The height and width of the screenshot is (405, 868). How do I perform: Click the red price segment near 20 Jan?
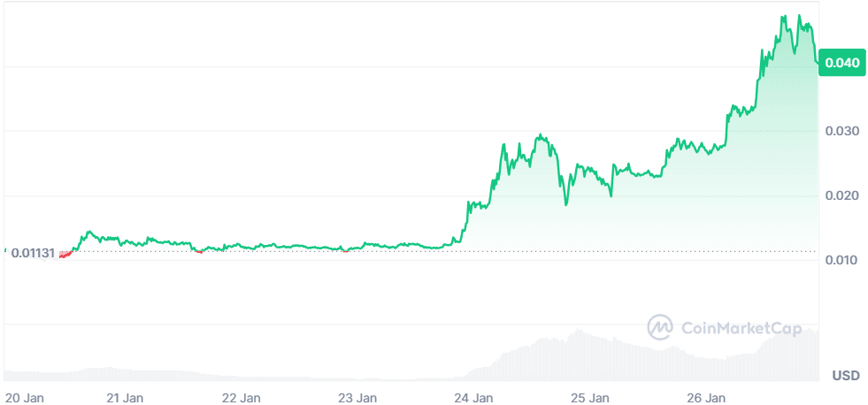64,255
